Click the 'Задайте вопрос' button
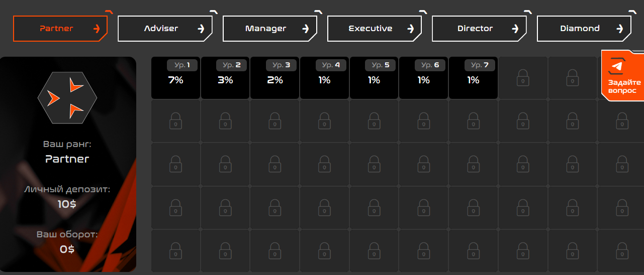This screenshot has width=644, height=275. pyautogui.click(x=622, y=76)
